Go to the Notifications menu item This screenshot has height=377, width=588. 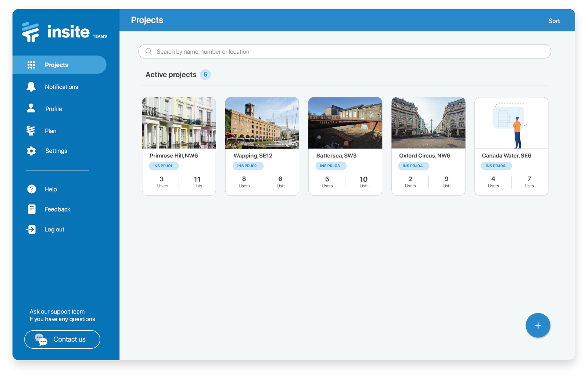pos(61,87)
